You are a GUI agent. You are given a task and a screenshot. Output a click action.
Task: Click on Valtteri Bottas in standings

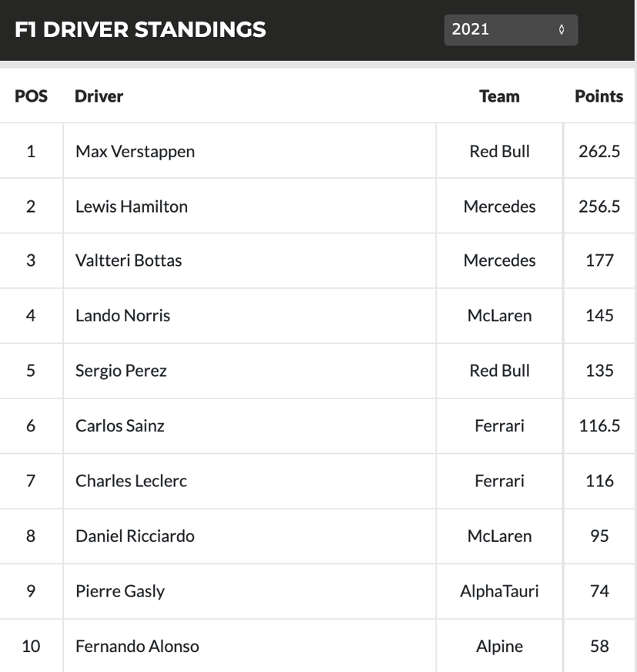click(x=129, y=260)
